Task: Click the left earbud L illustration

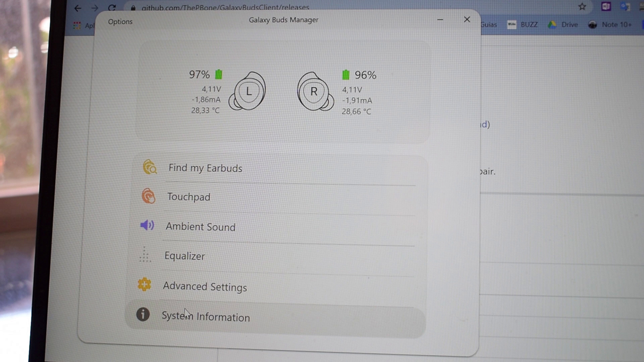Action: click(x=247, y=92)
